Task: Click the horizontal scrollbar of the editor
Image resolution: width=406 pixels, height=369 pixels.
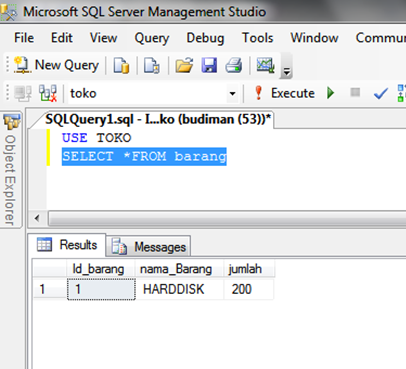Action: [227, 219]
